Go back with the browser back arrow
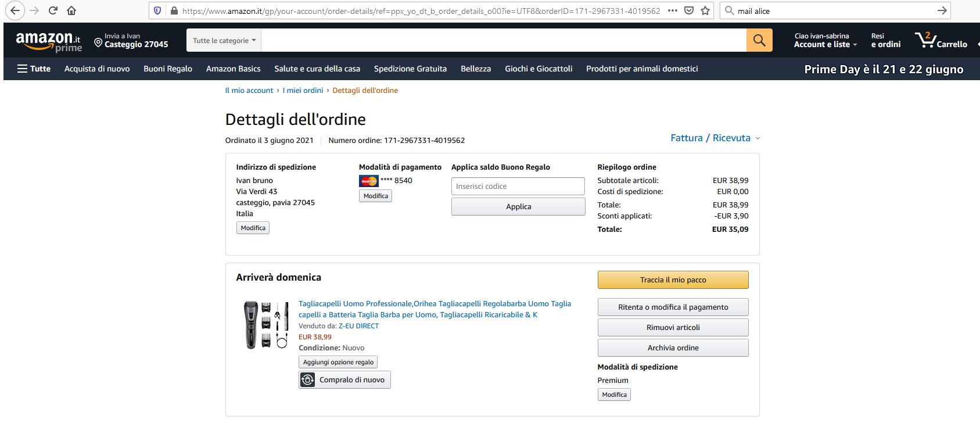 pos(15,10)
